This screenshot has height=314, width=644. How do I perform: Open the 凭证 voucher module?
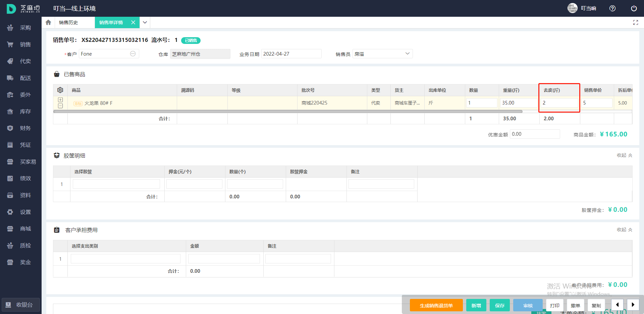[20, 145]
